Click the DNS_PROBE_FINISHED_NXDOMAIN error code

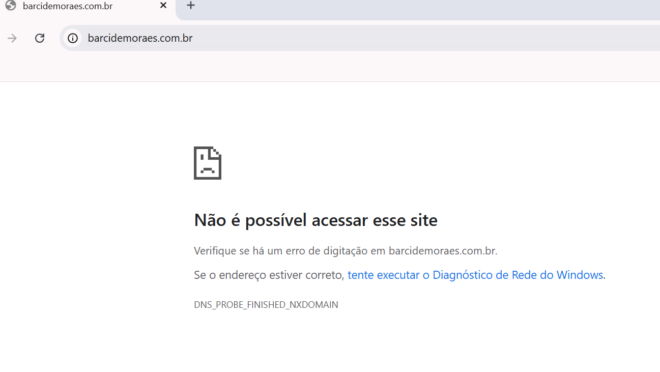(x=266, y=305)
